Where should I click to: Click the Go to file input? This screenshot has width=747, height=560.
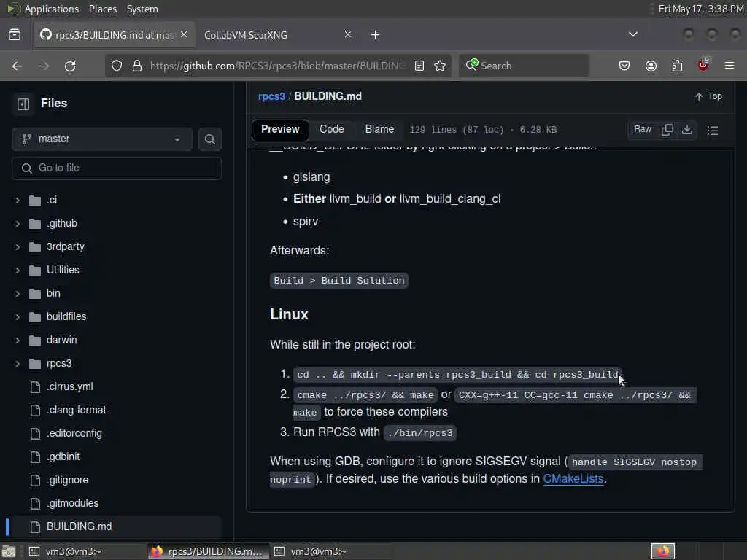pyautogui.click(x=117, y=168)
